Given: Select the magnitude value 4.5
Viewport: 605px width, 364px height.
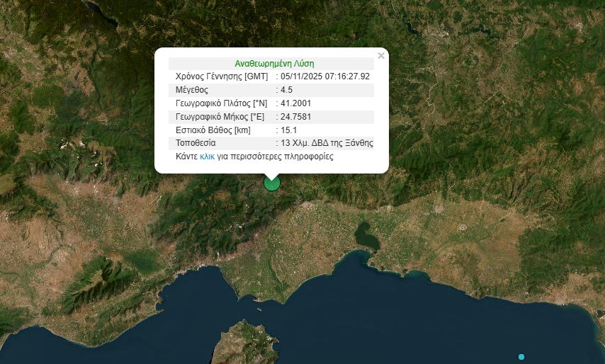Looking at the screenshot, I should coord(286,90).
